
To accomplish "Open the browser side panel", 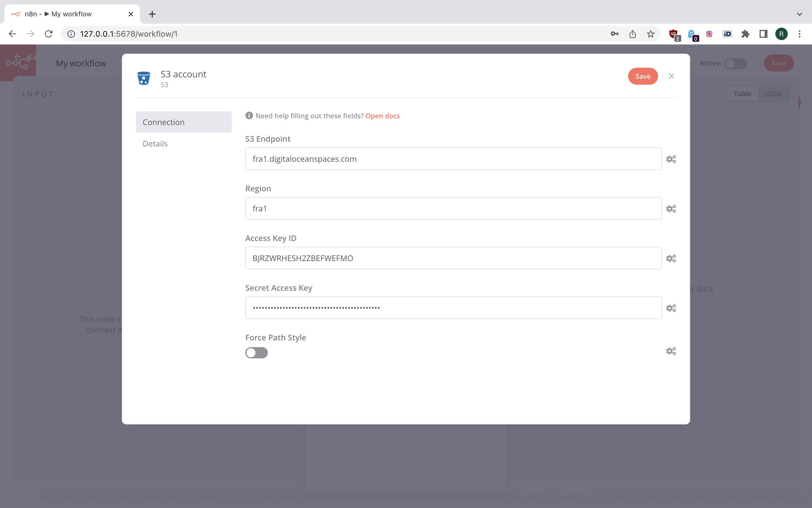I will pyautogui.click(x=763, y=34).
